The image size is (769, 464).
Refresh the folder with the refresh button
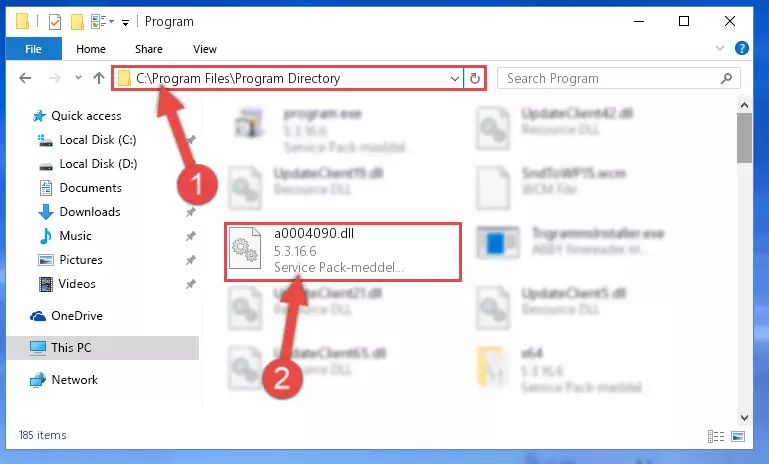pos(475,78)
